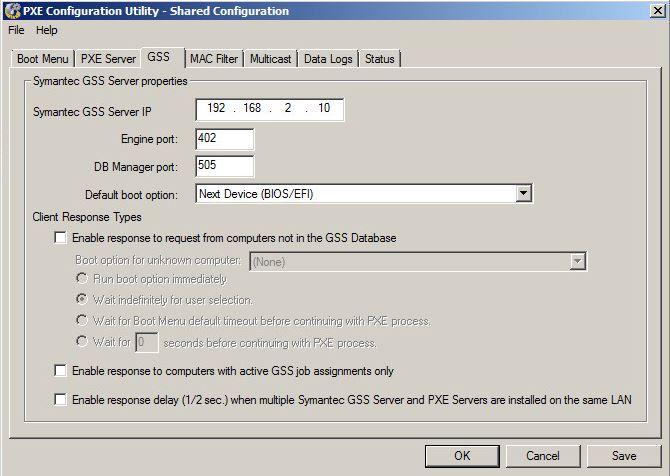The image size is (670, 476).
Task: Click the Symantec GSS Server properties group title
Action: (110, 81)
